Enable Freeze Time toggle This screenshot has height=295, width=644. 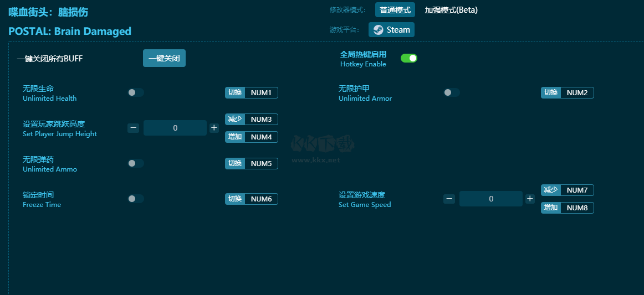[136, 199]
